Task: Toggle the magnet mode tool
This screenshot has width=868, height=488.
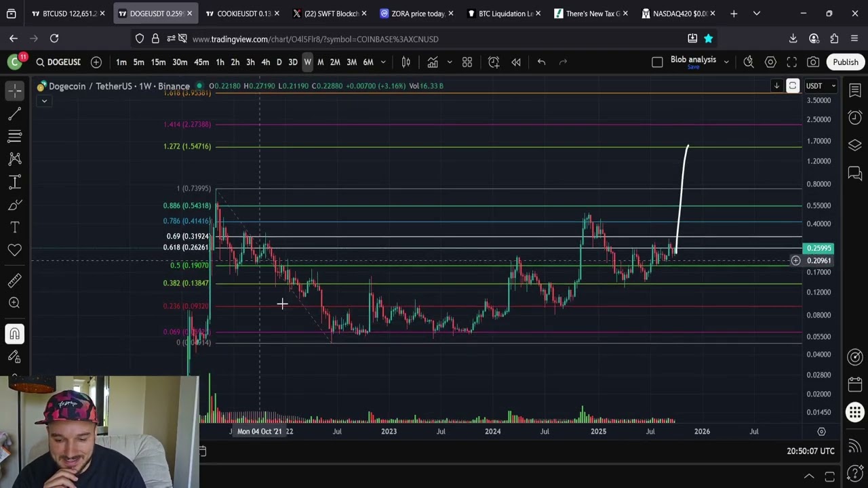Action: pos(14,333)
